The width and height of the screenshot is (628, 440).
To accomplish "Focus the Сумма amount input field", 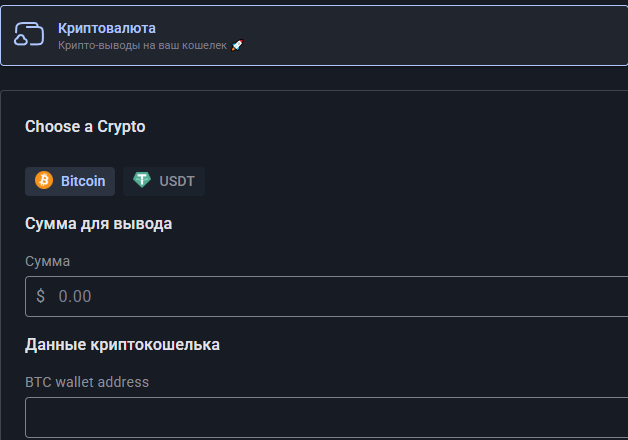I will (x=330, y=296).
